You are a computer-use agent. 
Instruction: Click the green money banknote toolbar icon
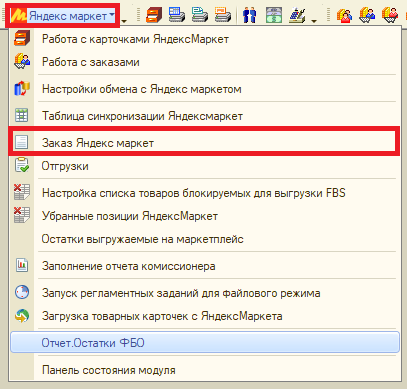(274, 15)
